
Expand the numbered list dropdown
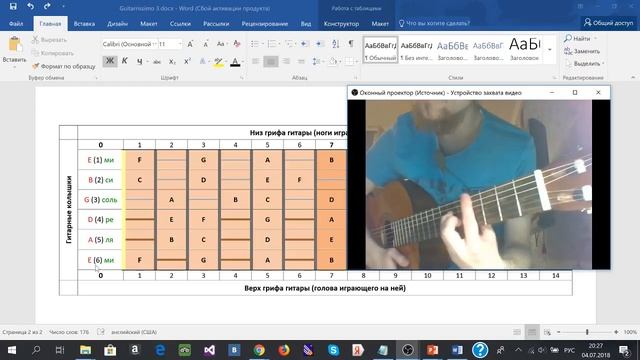coord(280,44)
